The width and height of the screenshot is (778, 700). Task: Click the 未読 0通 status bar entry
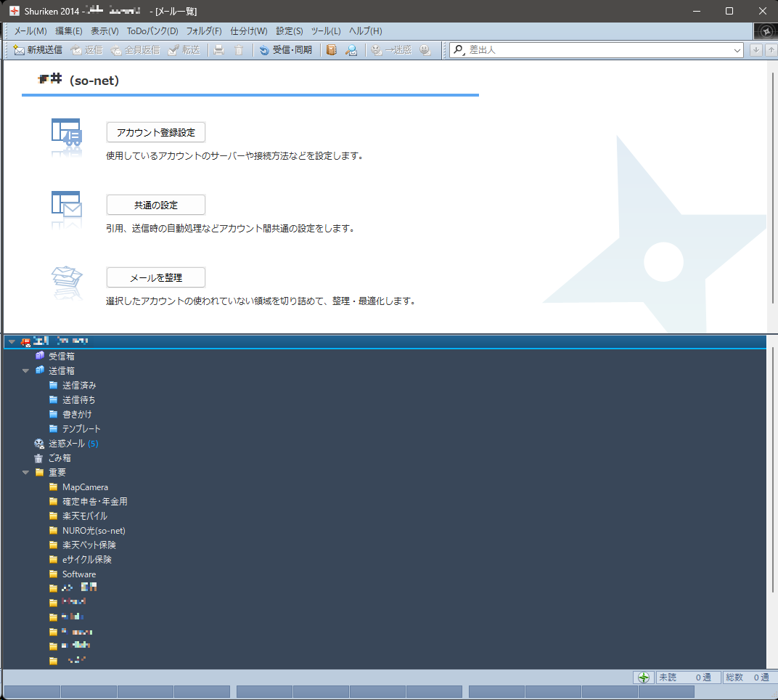(x=688, y=677)
